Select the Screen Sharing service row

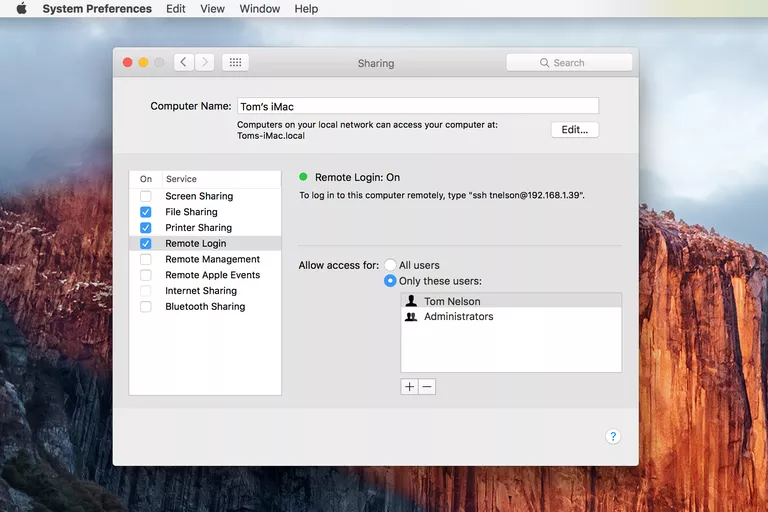click(x=205, y=196)
